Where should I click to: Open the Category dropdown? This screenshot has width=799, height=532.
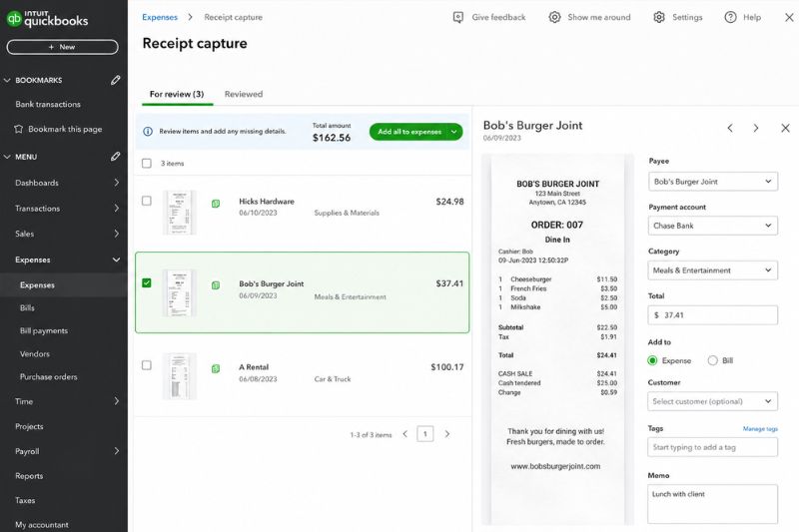[713, 270]
